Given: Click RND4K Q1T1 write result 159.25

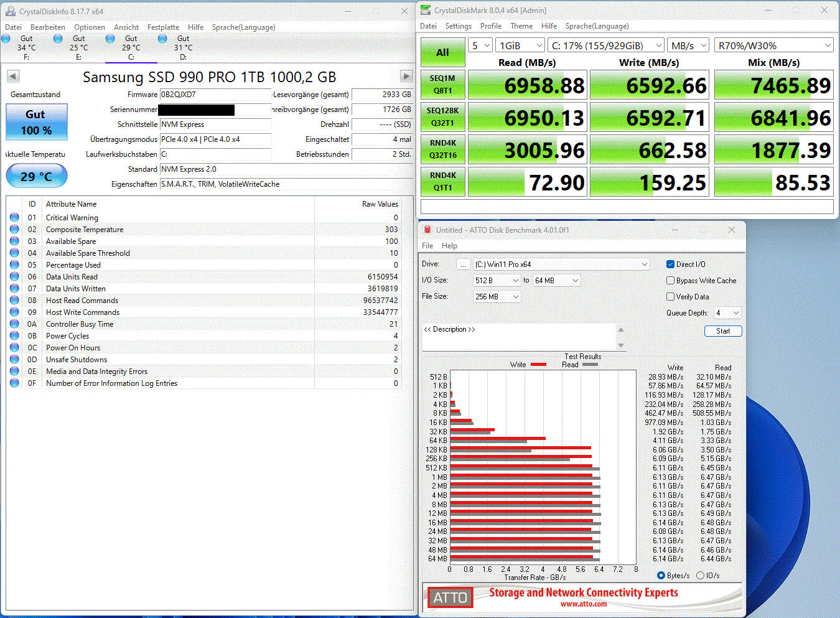Looking at the screenshot, I should click(x=649, y=182).
